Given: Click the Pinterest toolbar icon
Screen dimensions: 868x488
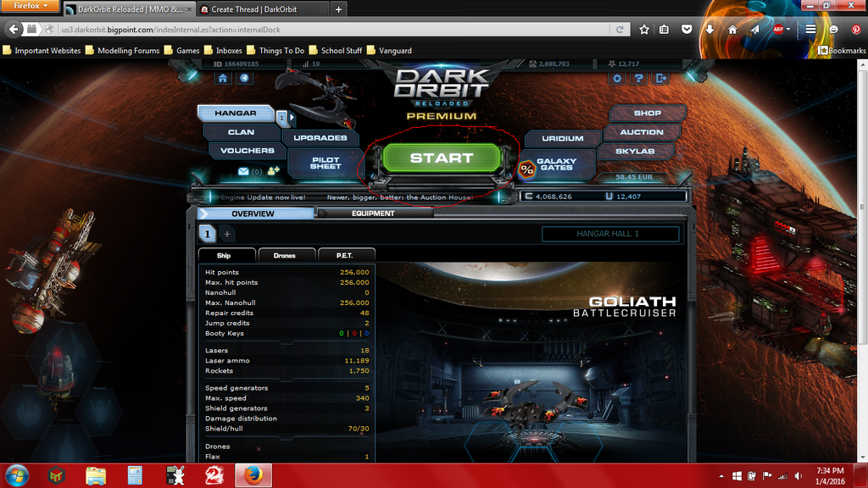Looking at the screenshot, I should click(855, 29).
